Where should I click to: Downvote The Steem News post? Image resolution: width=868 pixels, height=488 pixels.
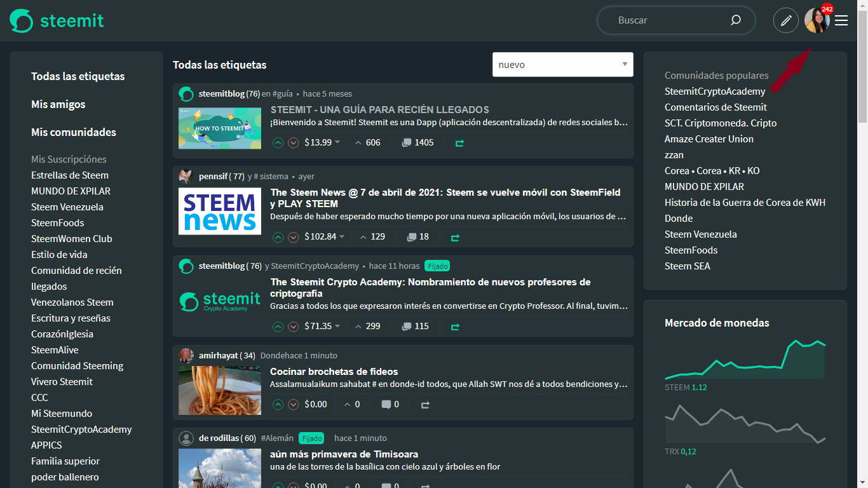[x=294, y=237]
